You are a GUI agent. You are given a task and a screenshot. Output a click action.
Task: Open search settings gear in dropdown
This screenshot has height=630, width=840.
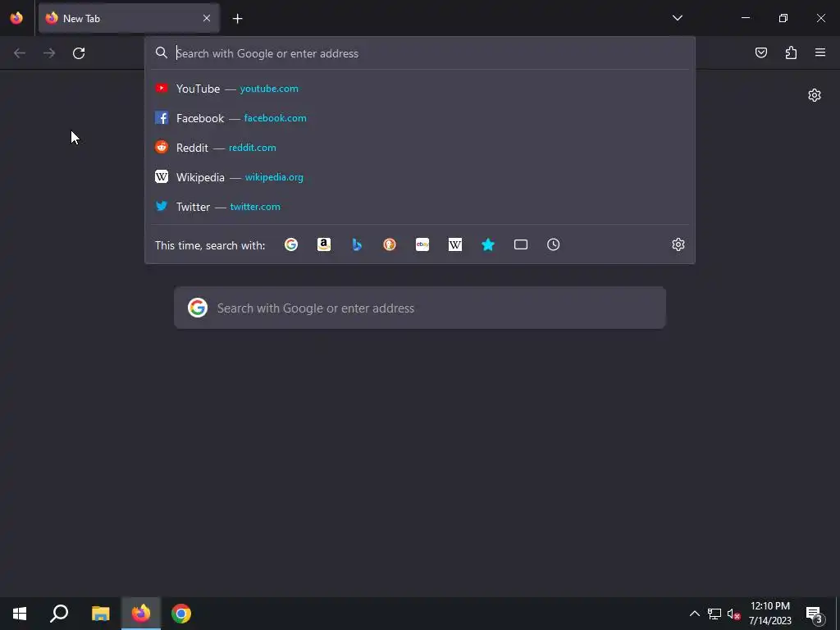point(678,244)
